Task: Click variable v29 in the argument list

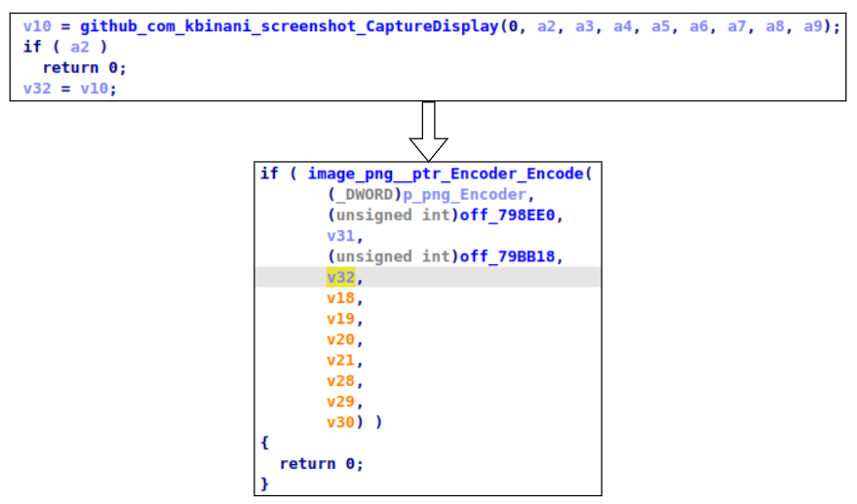Action: (x=340, y=402)
